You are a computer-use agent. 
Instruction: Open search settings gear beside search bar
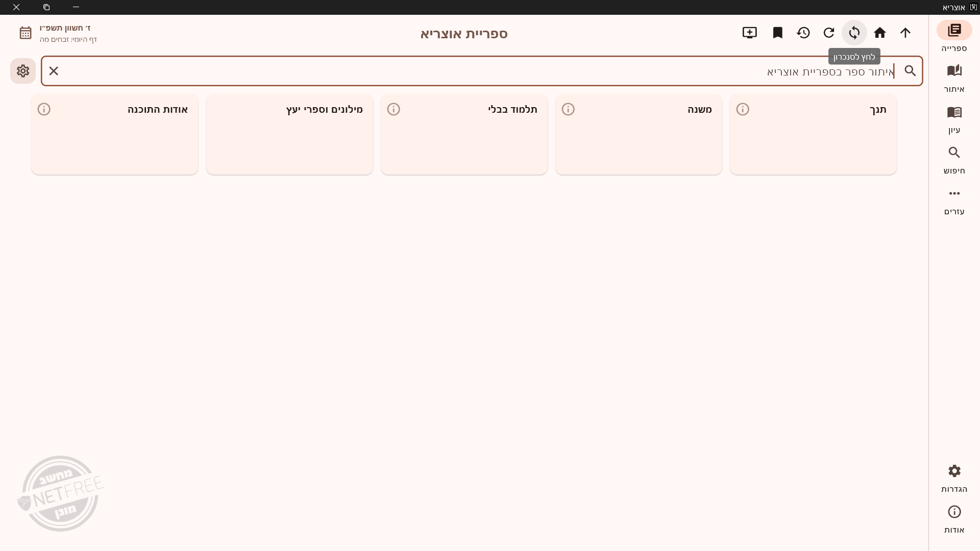(23, 71)
